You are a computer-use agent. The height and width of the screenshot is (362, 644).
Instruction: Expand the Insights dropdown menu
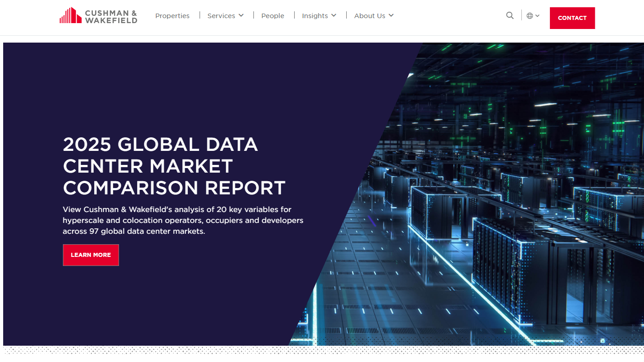pos(319,15)
